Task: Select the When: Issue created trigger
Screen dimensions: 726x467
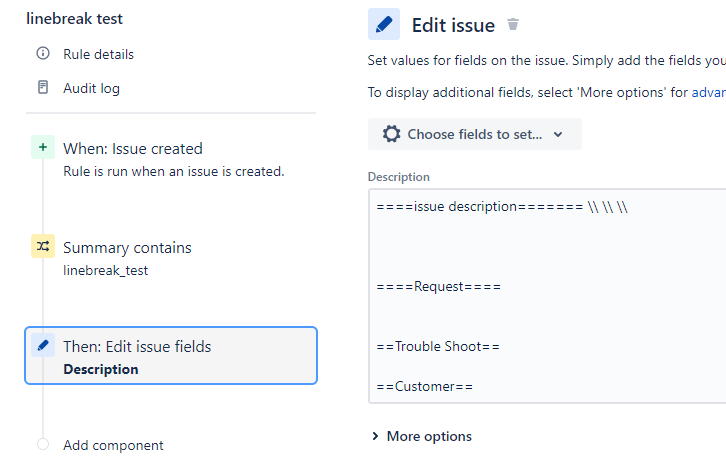Action: click(x=133, y=149)
